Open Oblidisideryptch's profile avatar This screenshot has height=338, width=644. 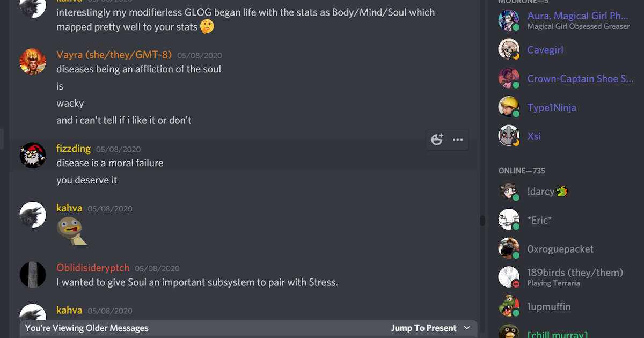coord(33,274)
